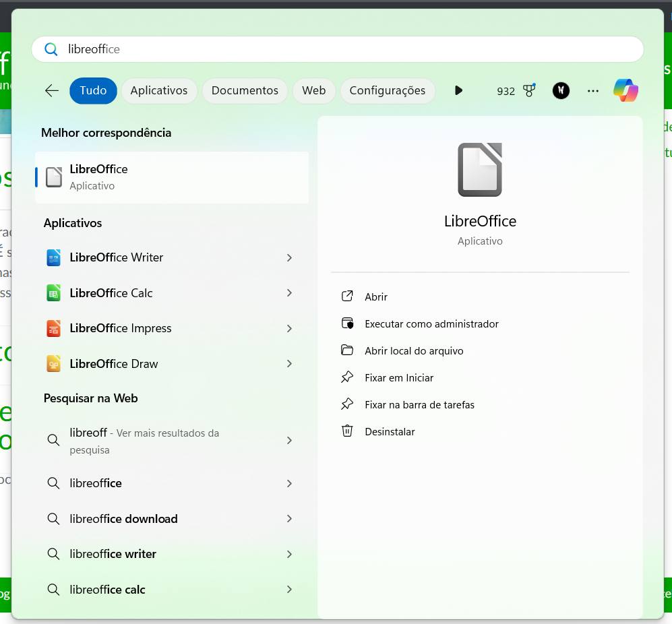The image size is (672, 624).
Task: Expand LibreOffice Writer chevron arrow
Action: click(289, 257)
